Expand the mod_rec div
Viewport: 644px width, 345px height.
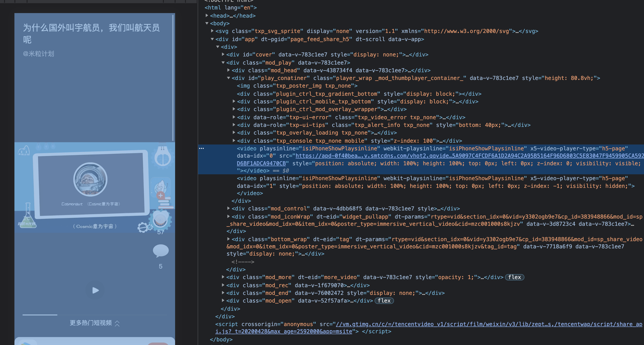coord(223,285)
